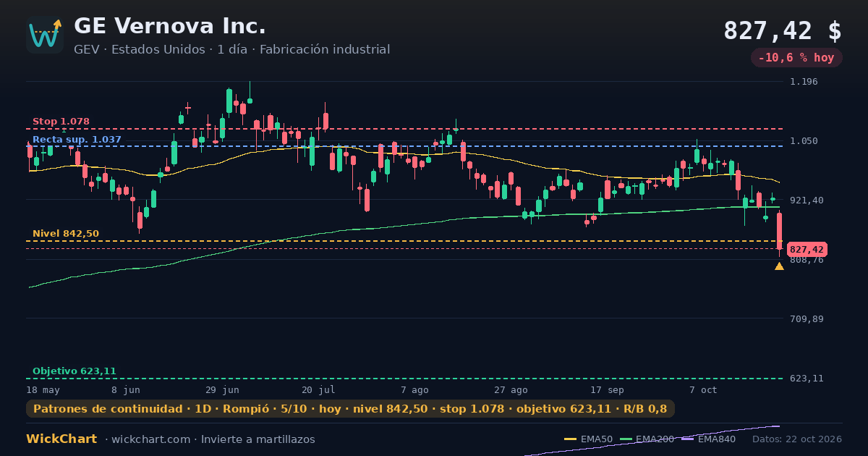
Task: Click the 709,89 price axis value
Action: [x=807, y=318]
